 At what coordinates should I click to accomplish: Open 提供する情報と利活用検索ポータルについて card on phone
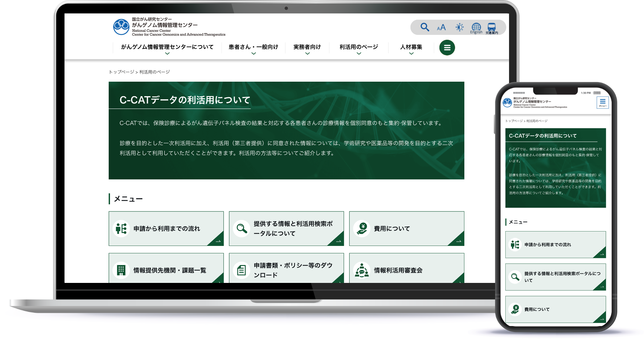click(556, 277)
